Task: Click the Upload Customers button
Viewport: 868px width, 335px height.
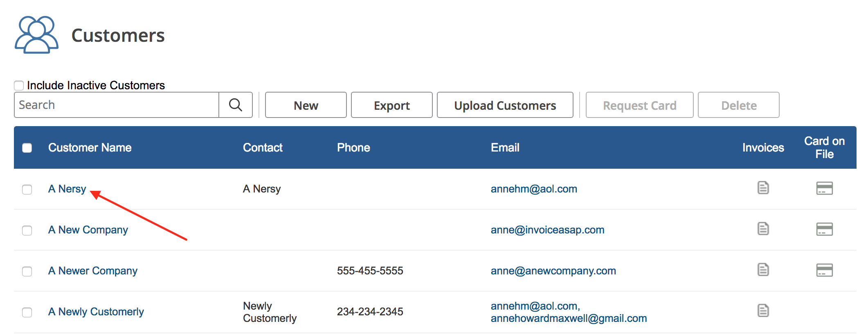Action: coord(505,105)
